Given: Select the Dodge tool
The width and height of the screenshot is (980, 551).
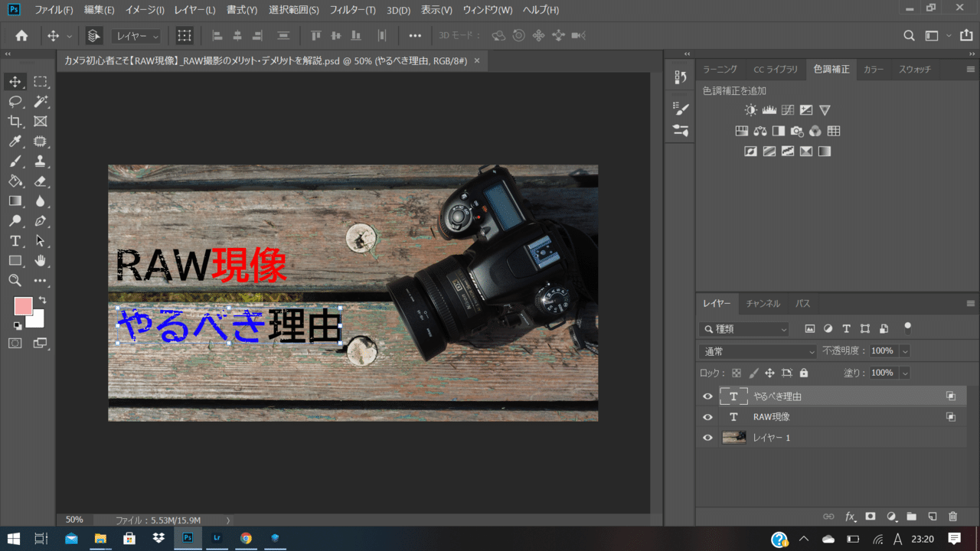Looking at the screenshot, I should (15, 221).
